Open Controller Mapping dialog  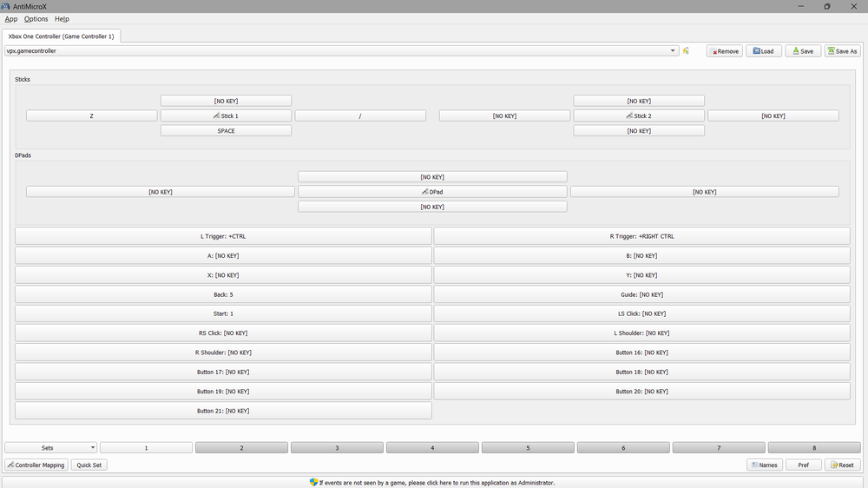click(x=36, y=465)
